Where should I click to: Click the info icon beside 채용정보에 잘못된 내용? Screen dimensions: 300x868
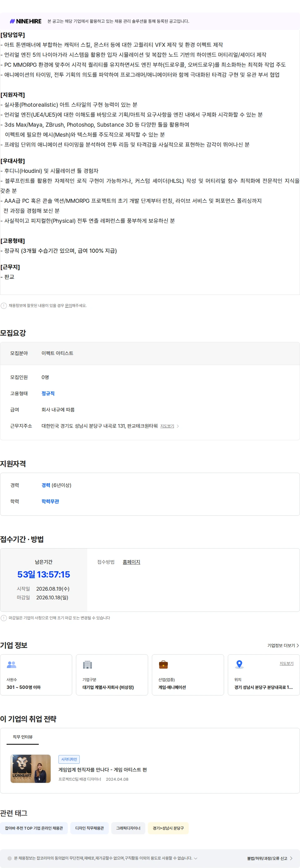click(4, 306)
